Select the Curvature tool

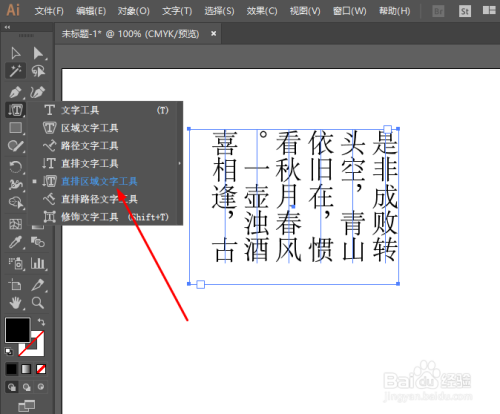pyautogui.click(x=38, y=92)
